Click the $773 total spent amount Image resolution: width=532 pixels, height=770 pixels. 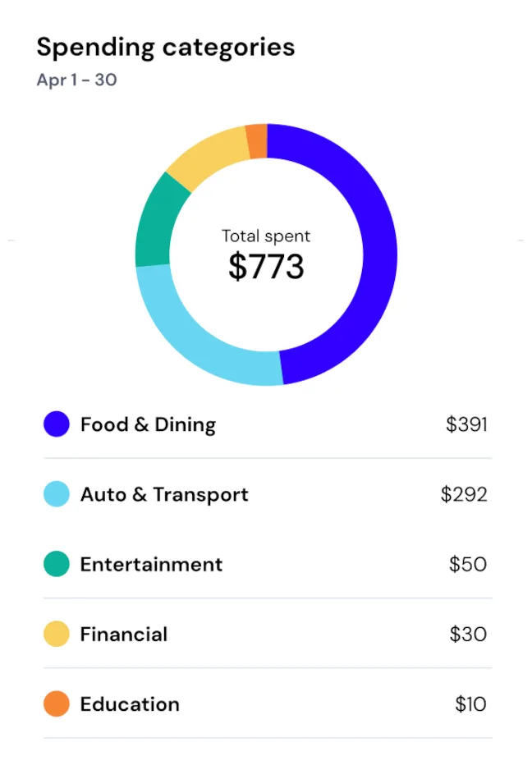click(x=266, y=267)
